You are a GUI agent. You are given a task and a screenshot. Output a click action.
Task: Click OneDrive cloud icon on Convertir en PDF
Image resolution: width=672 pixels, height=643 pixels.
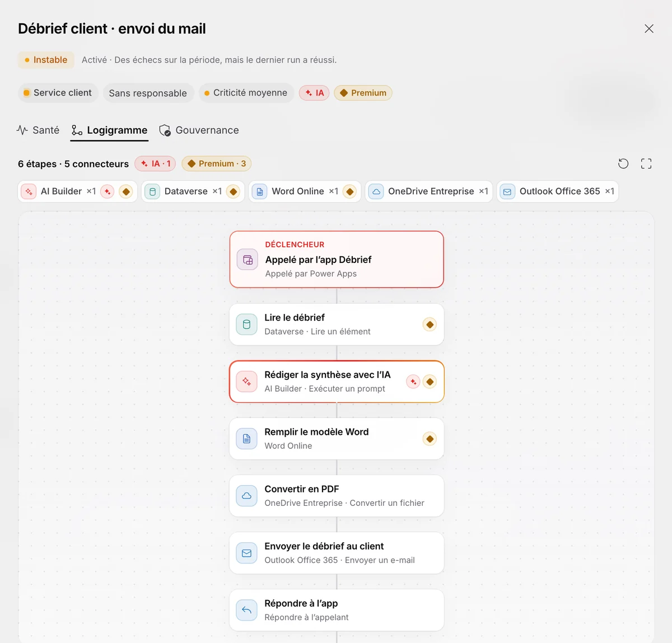(x=246, y=496)
